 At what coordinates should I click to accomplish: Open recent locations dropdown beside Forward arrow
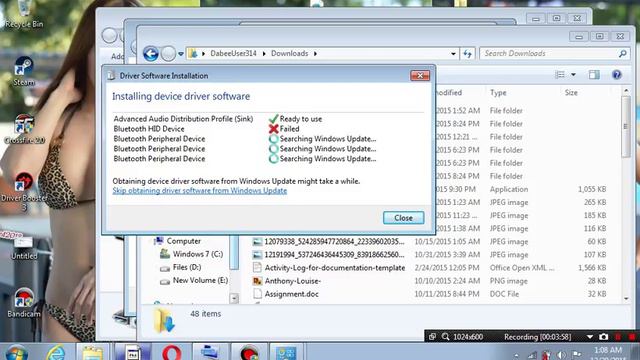[181, 54]
